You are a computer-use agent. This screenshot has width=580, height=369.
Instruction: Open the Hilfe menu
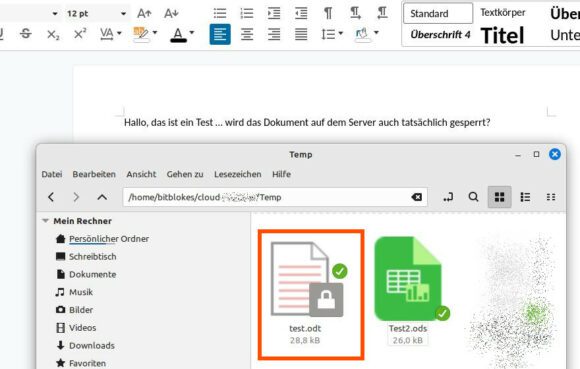pos(281,174)
